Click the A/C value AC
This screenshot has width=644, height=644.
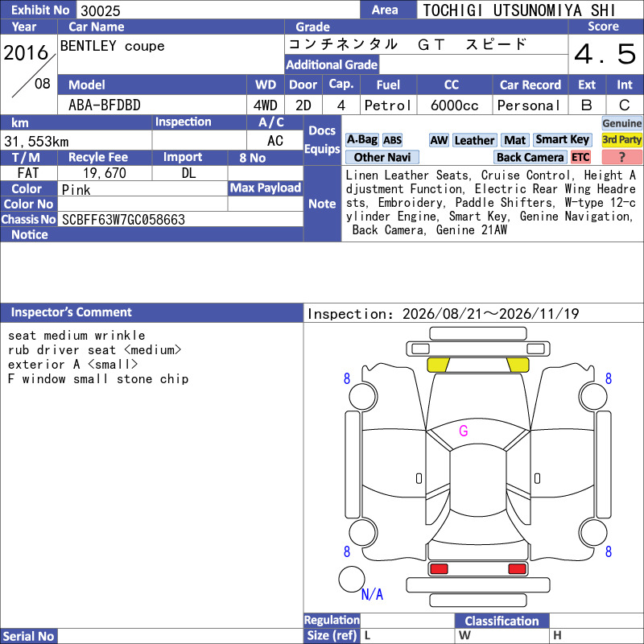(275, 141)
